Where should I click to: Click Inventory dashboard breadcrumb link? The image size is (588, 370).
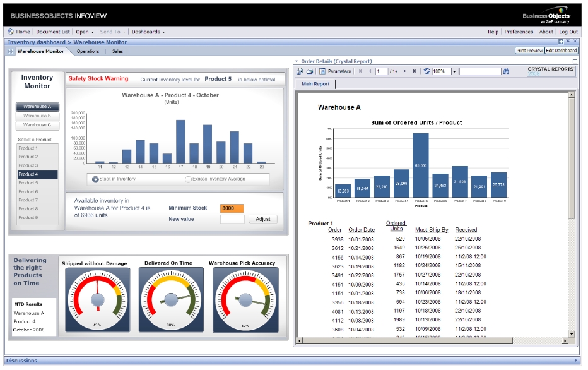(37, 42)
